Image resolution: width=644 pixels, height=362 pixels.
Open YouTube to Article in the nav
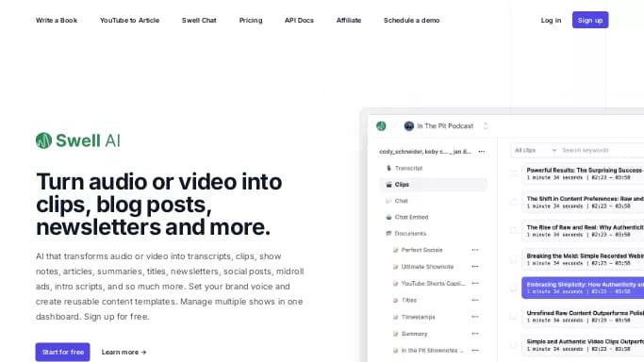coord(129,20)
